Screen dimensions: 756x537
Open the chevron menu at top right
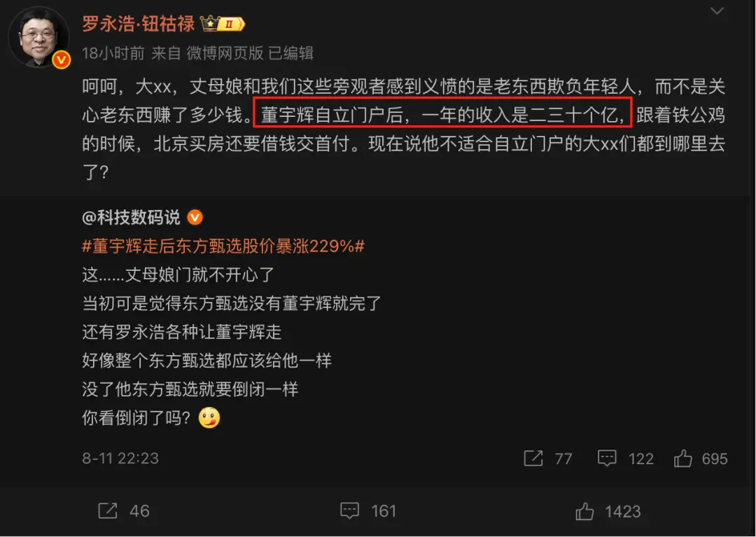[x=717, y=11]
